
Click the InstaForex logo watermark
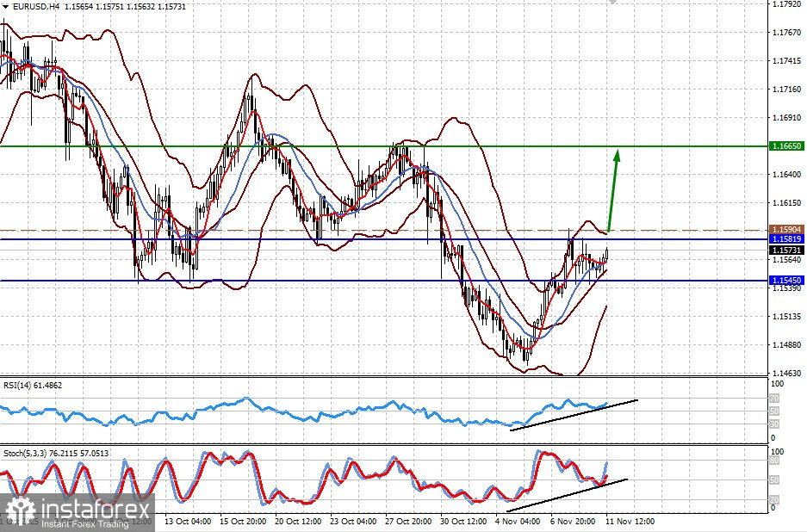pyautogui.click(x=78, y=512)
